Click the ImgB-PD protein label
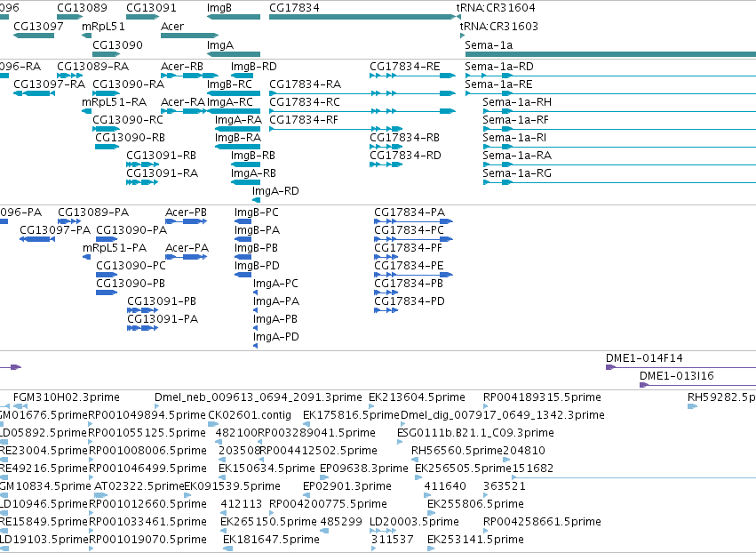The image size is (756, 553). click(x=257, y=266)
